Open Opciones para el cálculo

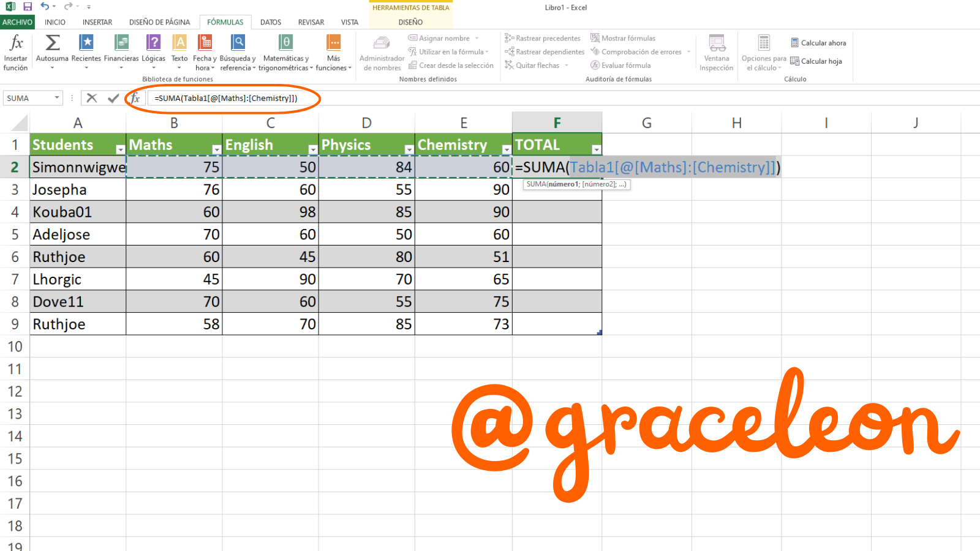pyautogui.click(x=764, y=54)
